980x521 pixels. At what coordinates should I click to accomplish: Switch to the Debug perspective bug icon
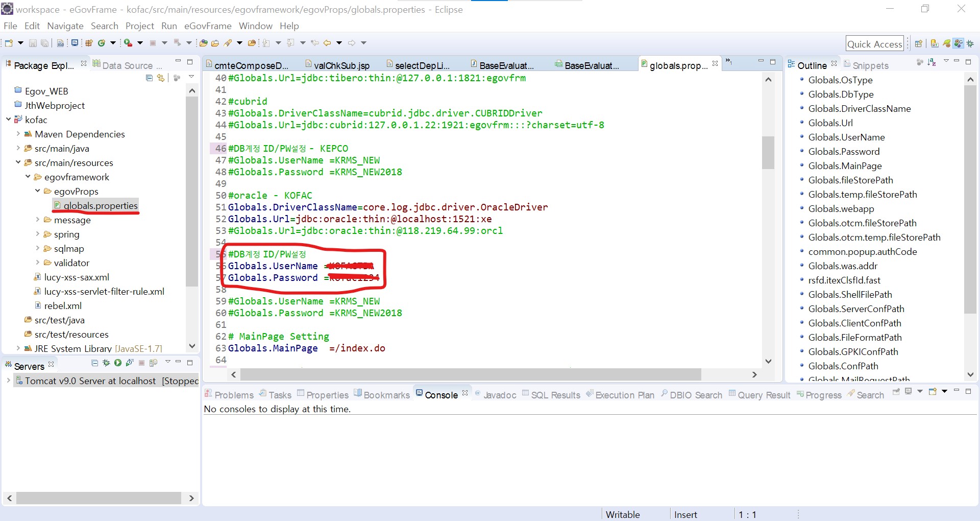pyautogui.click(x=970, y=43)
